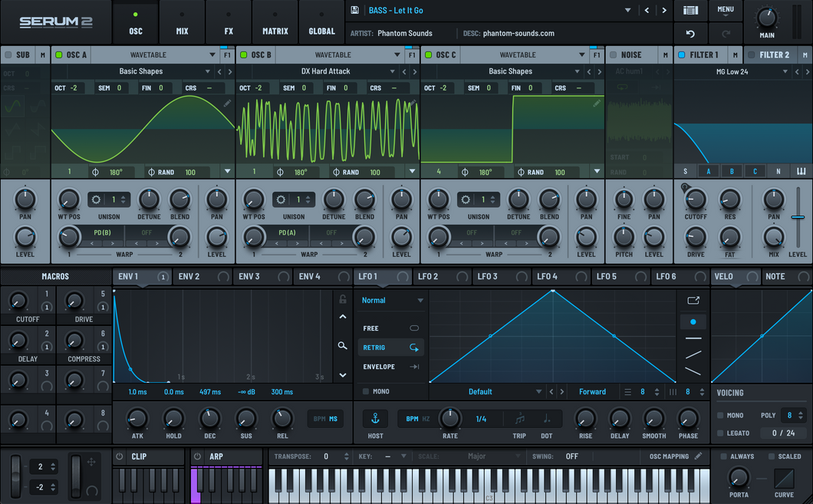
Task: Click the redo arrow icon
Action: point(726,34)
